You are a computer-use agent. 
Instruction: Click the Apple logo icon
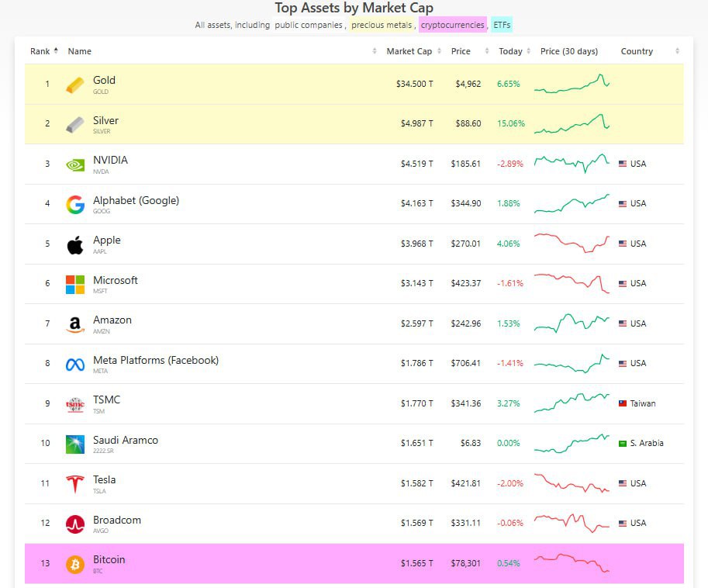tap(75, 244)
